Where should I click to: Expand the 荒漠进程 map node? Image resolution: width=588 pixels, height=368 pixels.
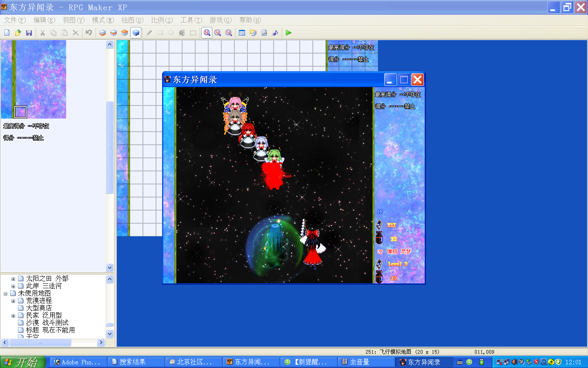point(13,301)
